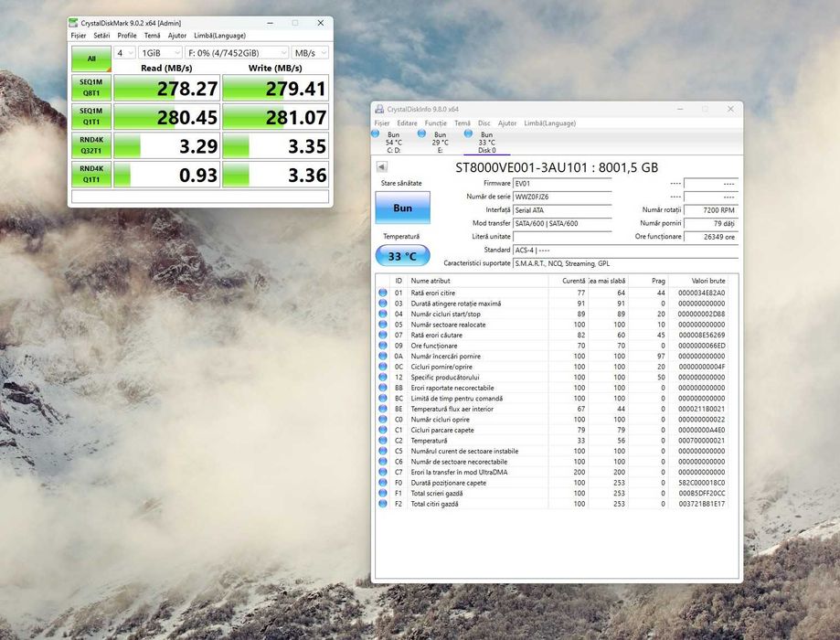Open Fișier menu in CrystalDiskMark
840x640 pixels.
(79, 36)
